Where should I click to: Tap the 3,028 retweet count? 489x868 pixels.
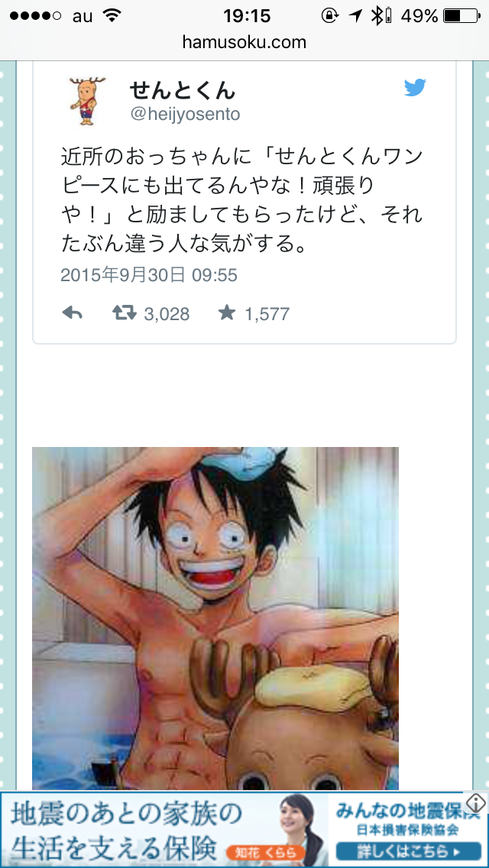tap(167, 315)
